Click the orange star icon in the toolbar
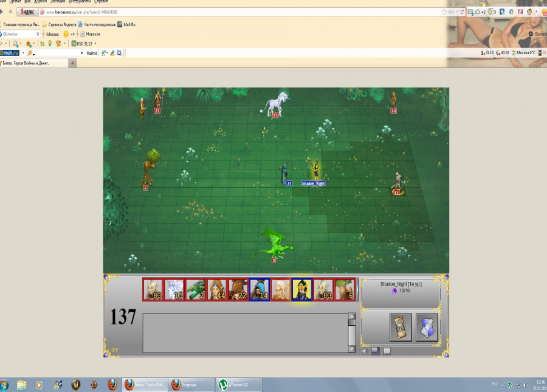 pos(28,44)
